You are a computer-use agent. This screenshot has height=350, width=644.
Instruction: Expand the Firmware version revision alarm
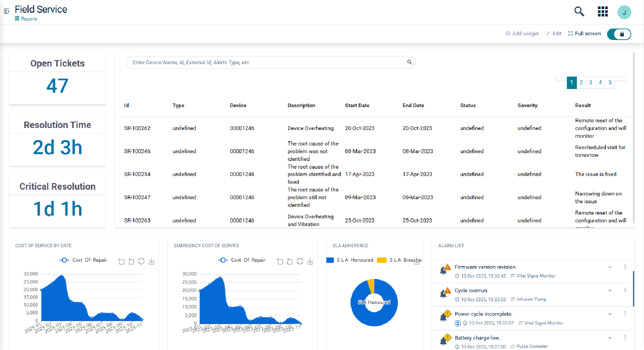[x=610, y=267]
